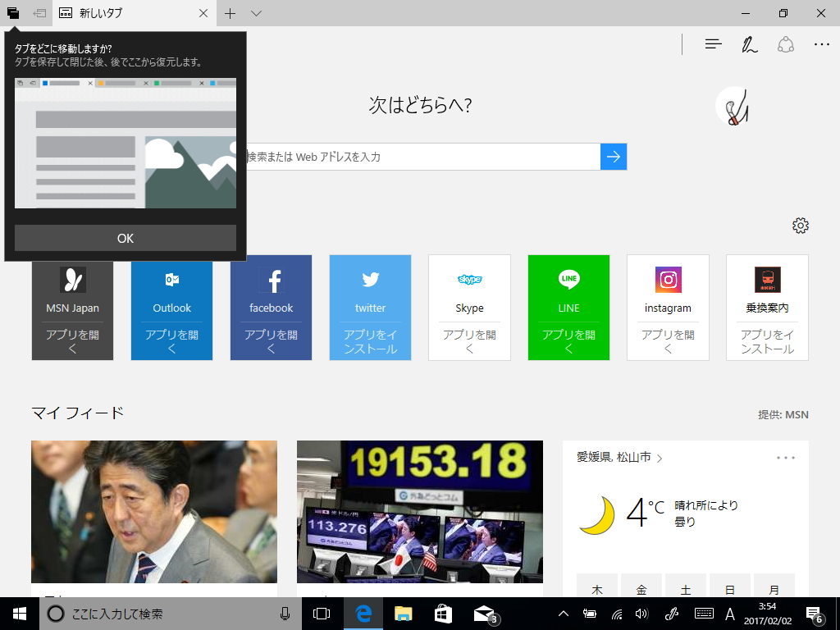
Task: Click アプリを開く under LINE
Action: pyautogui.click(x=569, y=341)
